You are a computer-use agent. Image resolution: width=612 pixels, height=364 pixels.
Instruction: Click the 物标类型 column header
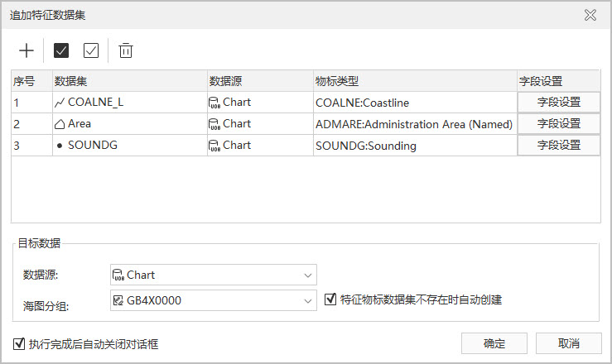(414, 81)
